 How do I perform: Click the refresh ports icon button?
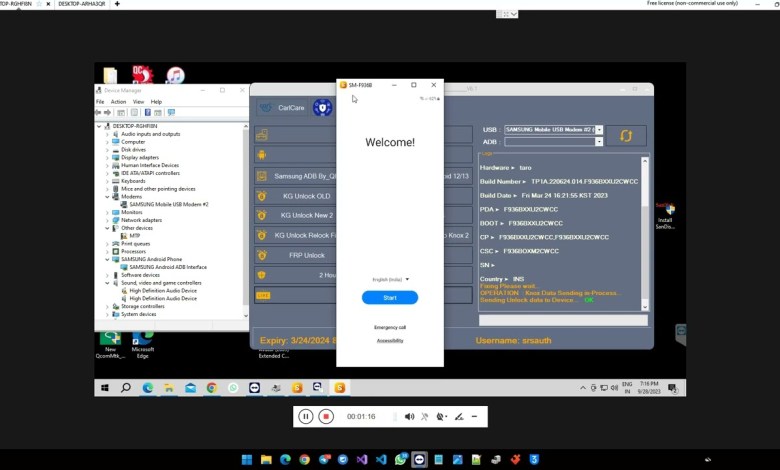[626, 135]
